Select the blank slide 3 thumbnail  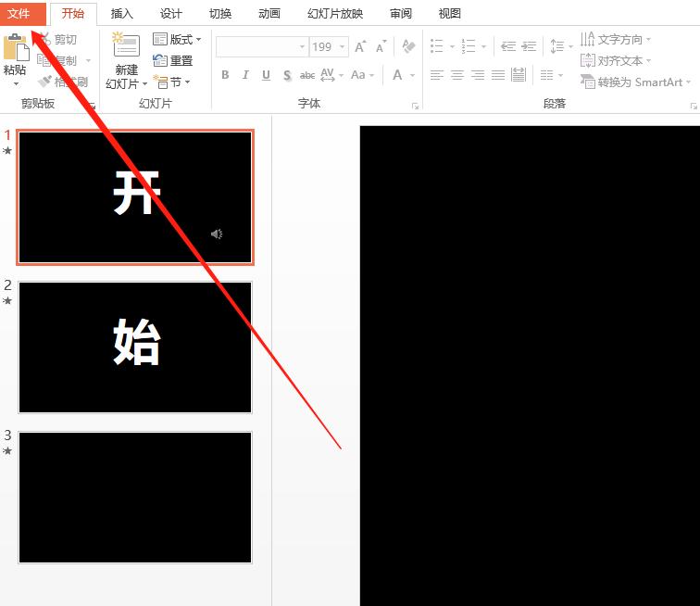135,498
